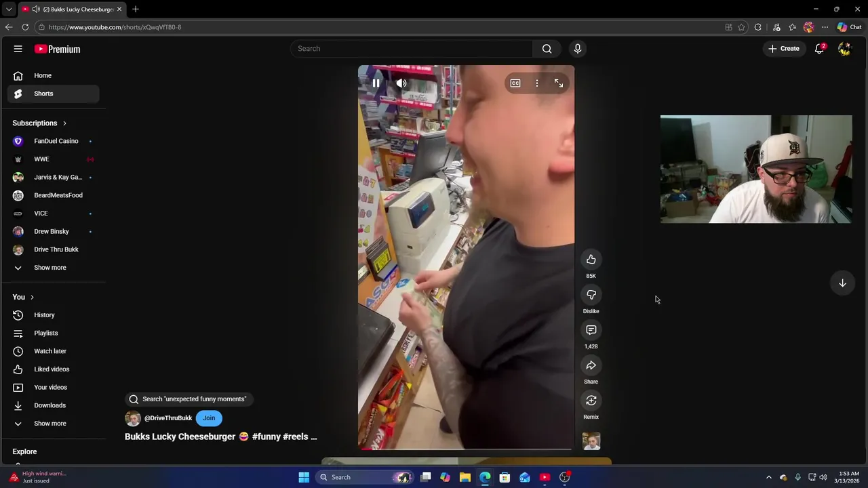Open the YouTube hamburger guide menu
Screen dimensions: 868x488
(18, 49)
